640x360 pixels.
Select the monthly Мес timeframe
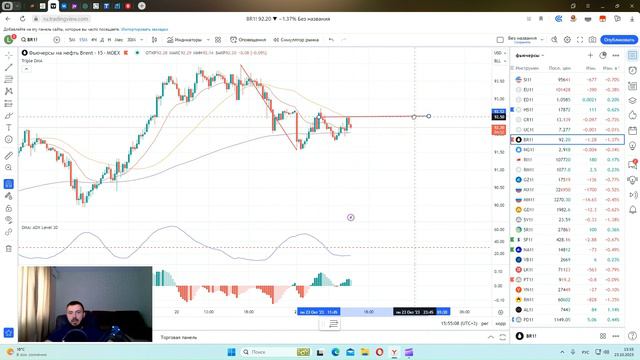click(x=119, y=40)
